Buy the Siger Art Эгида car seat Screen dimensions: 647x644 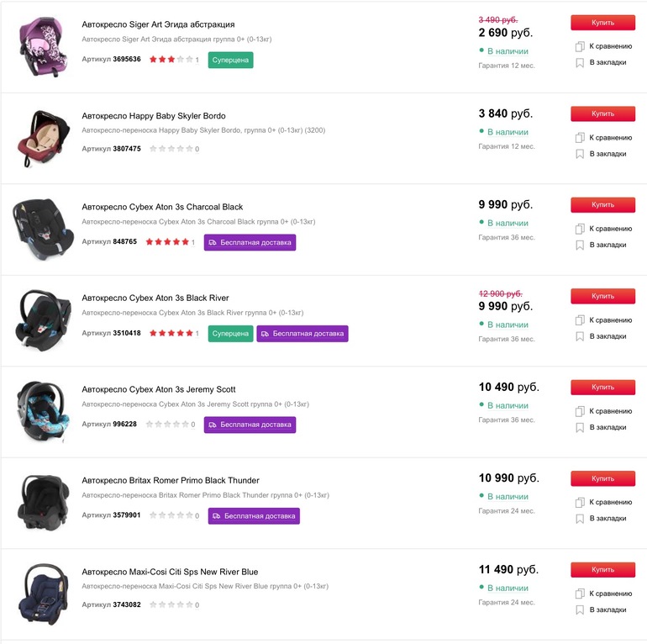click(x=602, y=22)
